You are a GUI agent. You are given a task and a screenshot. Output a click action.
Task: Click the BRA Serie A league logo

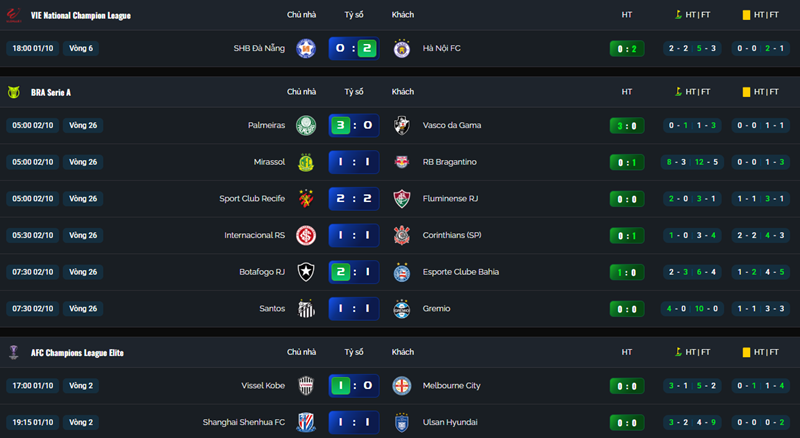click(16, 92)
